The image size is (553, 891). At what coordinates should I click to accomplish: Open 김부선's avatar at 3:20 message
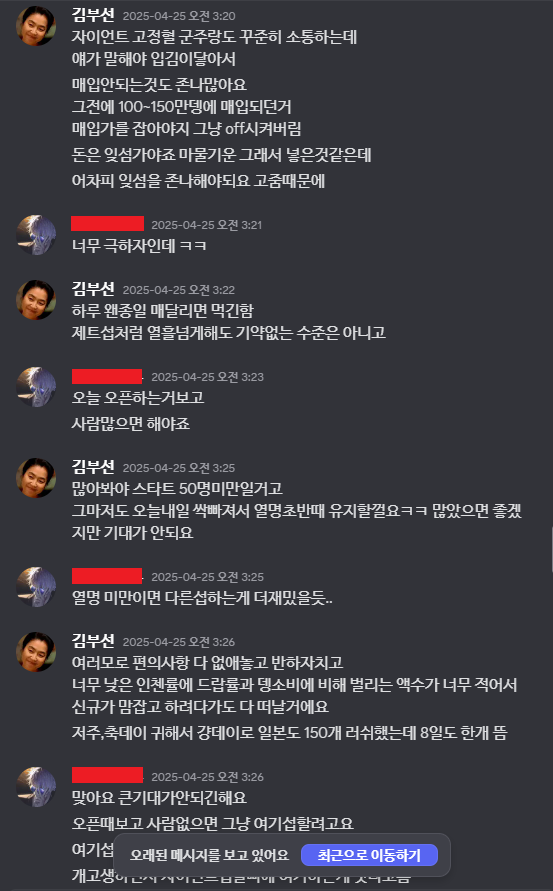click(x=36, y=26)
